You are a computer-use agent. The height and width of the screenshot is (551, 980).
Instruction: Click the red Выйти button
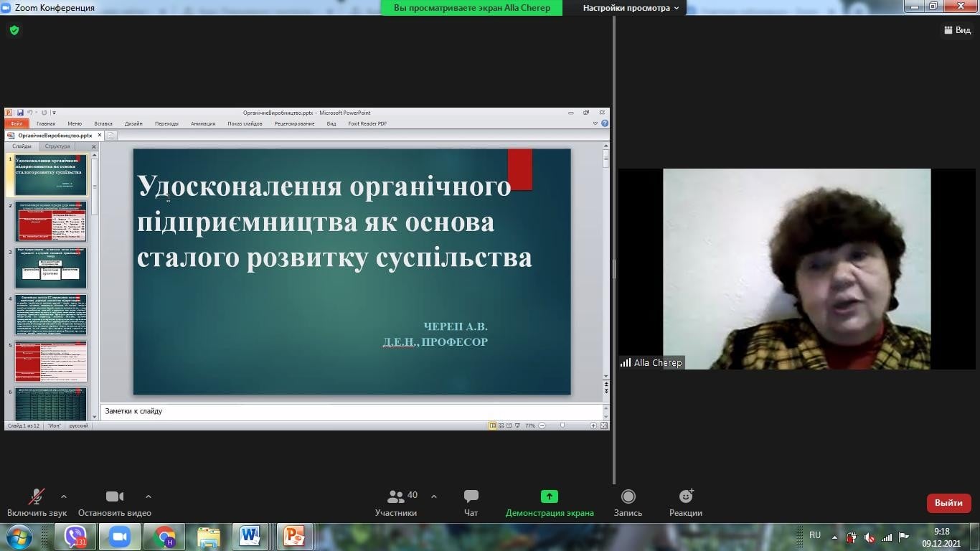click(x=948, y=503)
